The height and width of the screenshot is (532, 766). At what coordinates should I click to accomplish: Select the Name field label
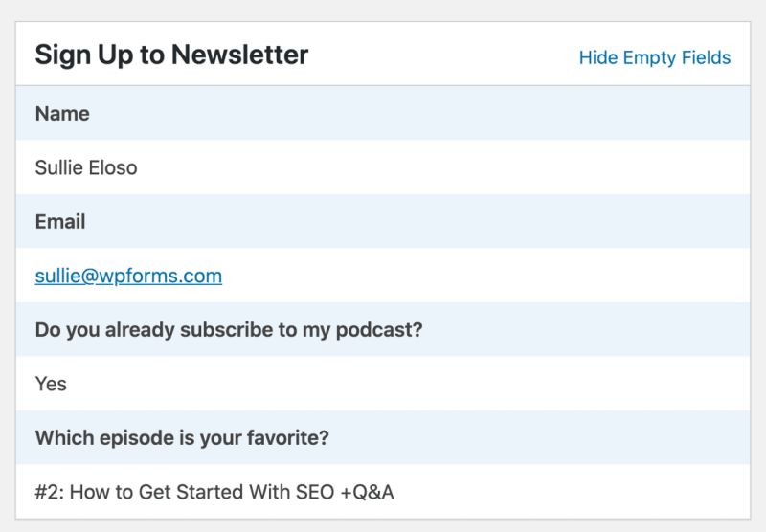coord(62,114)
